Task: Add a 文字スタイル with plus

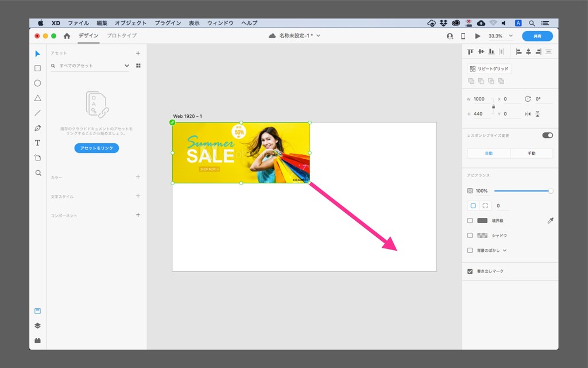Action: pyautogui.click(x=138, y=195)
